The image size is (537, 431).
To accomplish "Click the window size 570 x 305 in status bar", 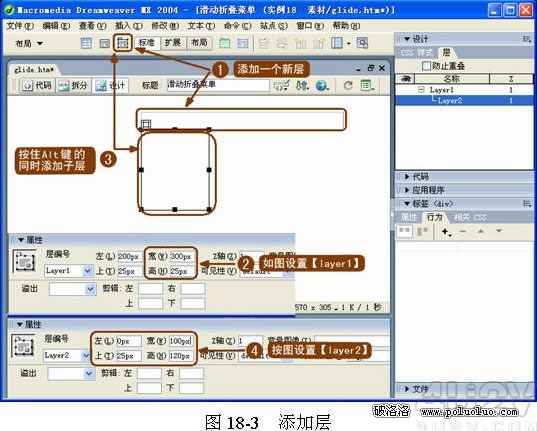I will (313, 307).
